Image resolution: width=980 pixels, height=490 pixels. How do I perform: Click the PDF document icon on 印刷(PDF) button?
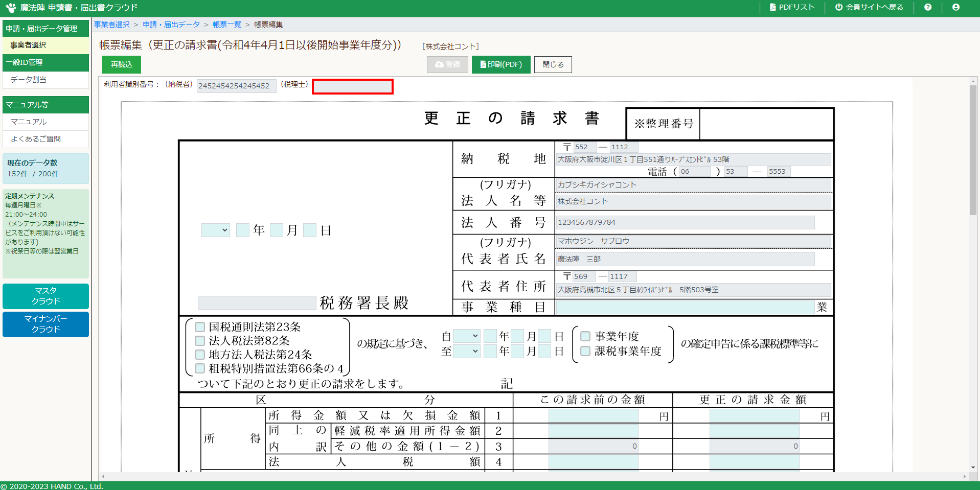pos(483,64)
